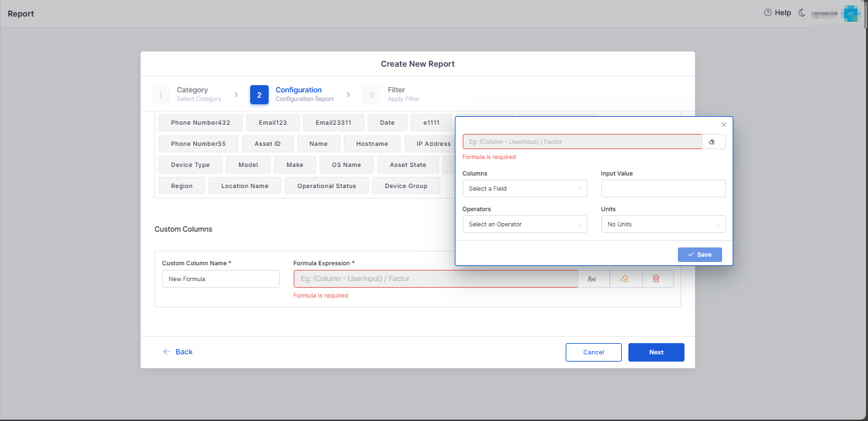Cancel the report creation
This screenshot has width=868, height=421.
click(x=593, y=352)
